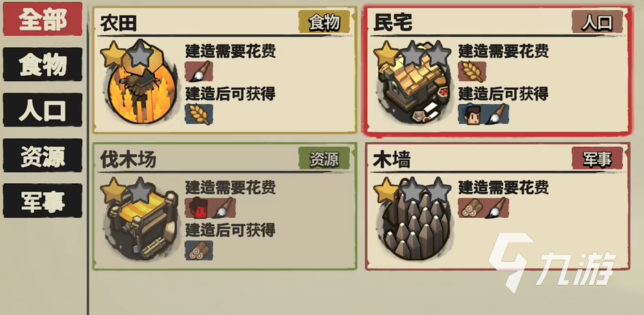644x315 pixels.
Task: Click the 军事 tag on 木墙 card
Action: 597,159
